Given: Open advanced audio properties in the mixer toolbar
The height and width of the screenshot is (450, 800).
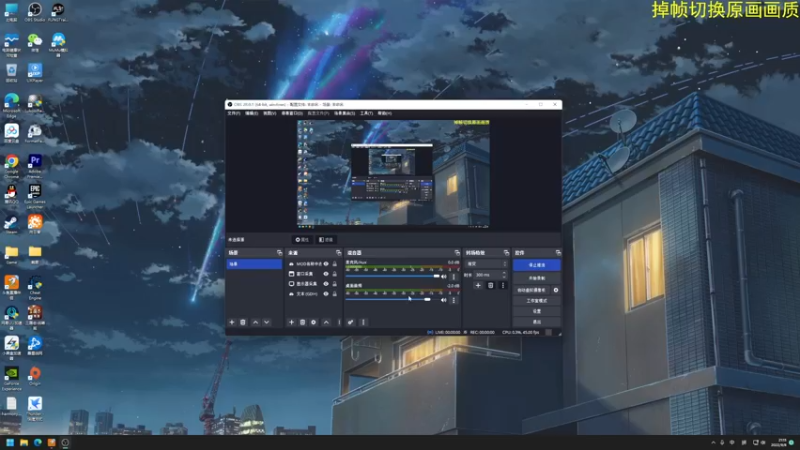Looking at the screenshot, I should 351,322.
